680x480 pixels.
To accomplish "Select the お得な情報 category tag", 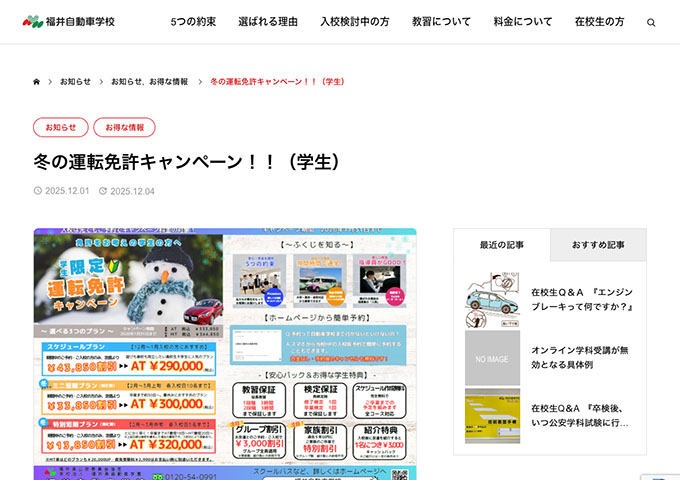I will (124, 127).
